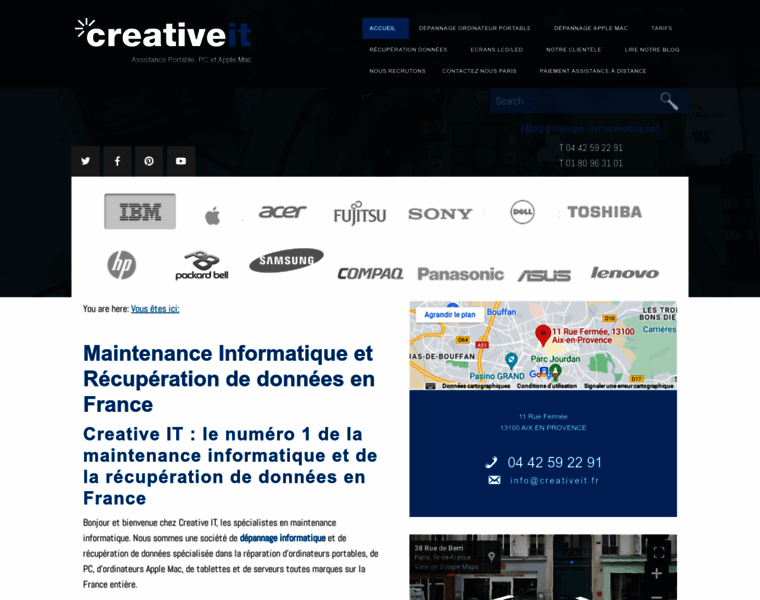Click header phone T 01 80 96 31 01

(591, 163)
